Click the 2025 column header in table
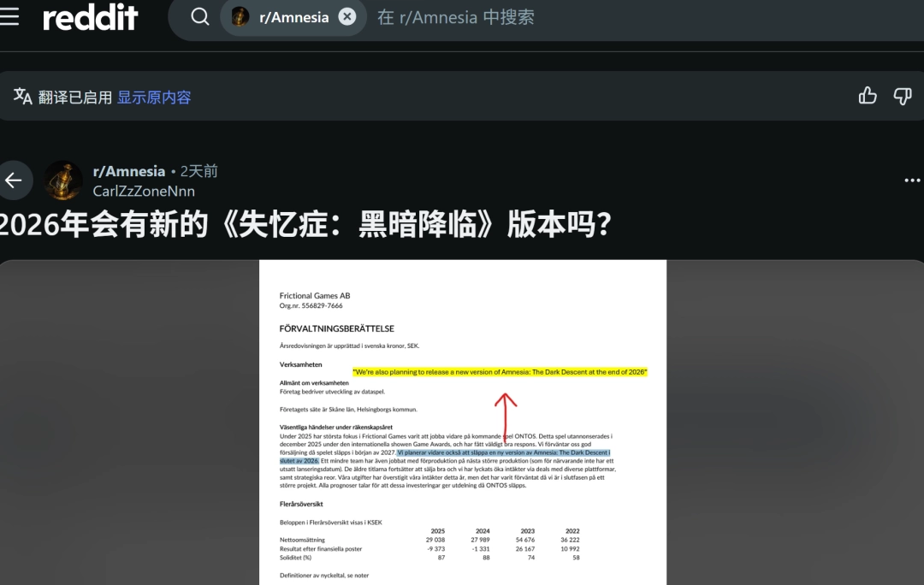 437,531
